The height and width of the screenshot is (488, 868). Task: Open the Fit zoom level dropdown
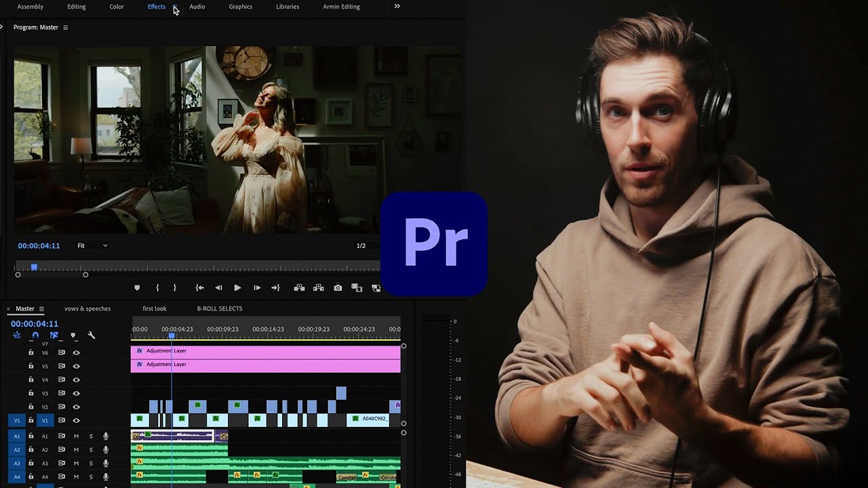[x=92, y=245]
